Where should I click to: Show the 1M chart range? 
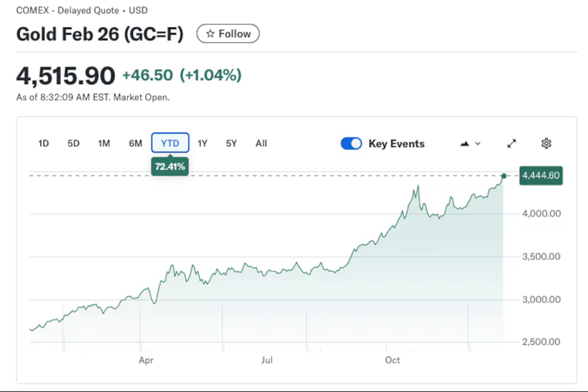[104, 144]
